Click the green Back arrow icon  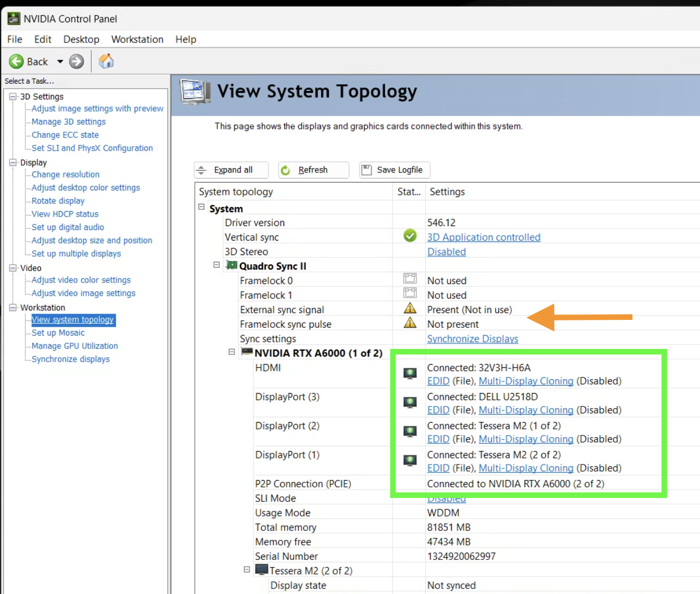(16, 61)
